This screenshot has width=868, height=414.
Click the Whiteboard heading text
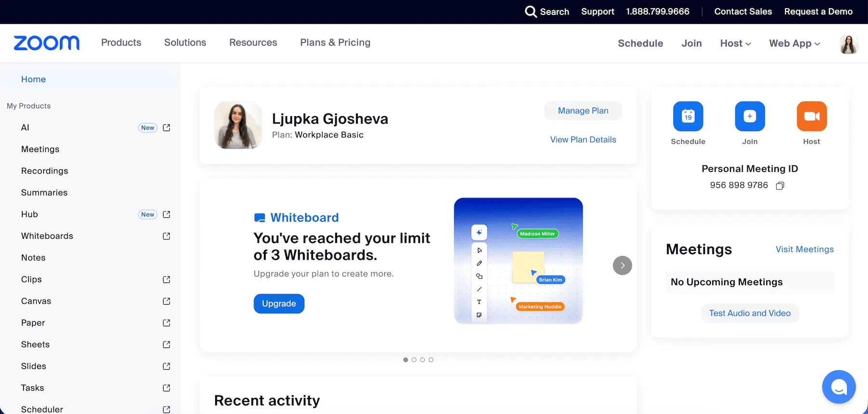coord(305,218)
